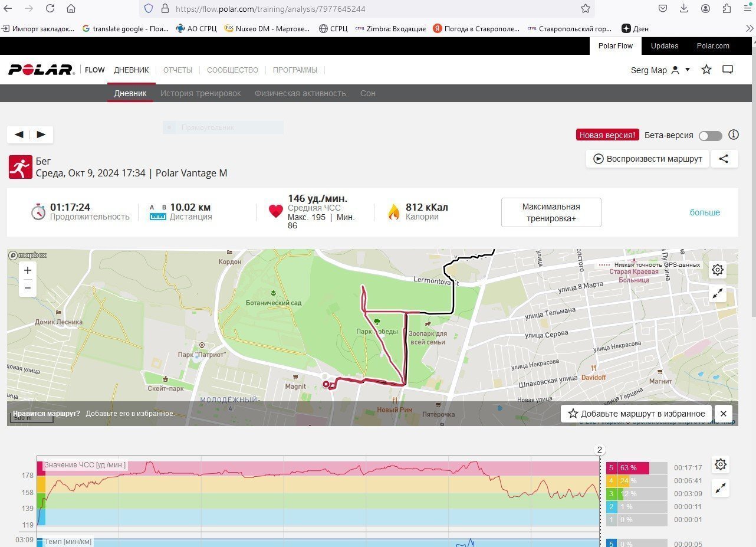
Task: Click the Новая версия! badge
Action: 607,135
